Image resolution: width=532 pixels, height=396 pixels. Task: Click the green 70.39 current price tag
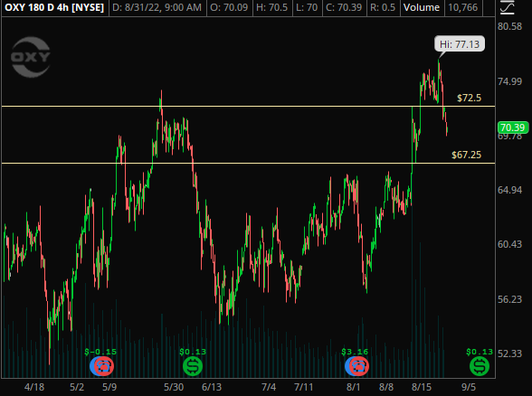513,127
